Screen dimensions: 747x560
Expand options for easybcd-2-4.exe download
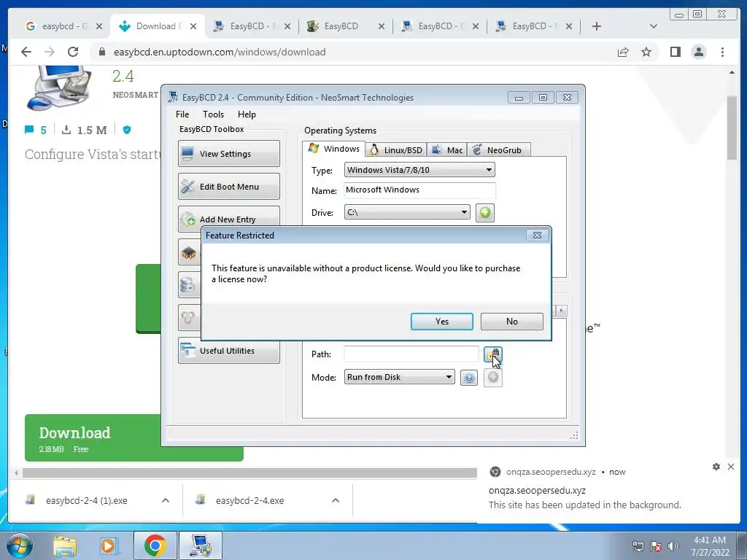(336, 500)
